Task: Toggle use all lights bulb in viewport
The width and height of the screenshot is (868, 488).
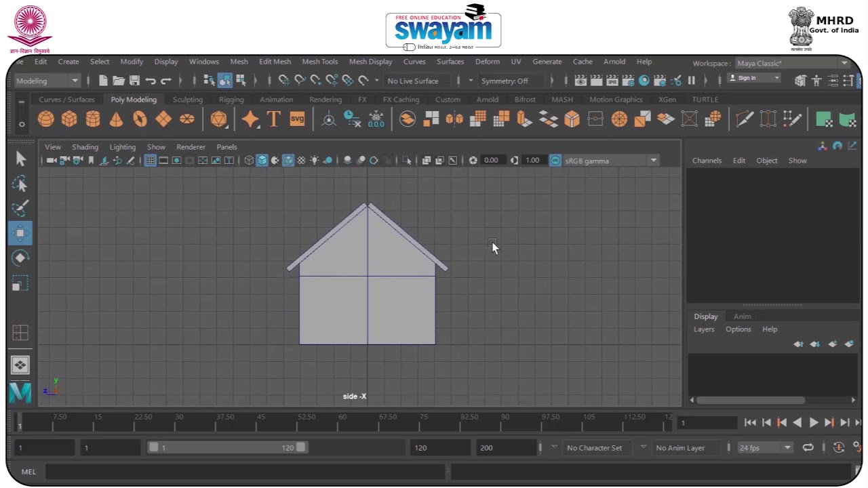Action: (x=315, y=161)
